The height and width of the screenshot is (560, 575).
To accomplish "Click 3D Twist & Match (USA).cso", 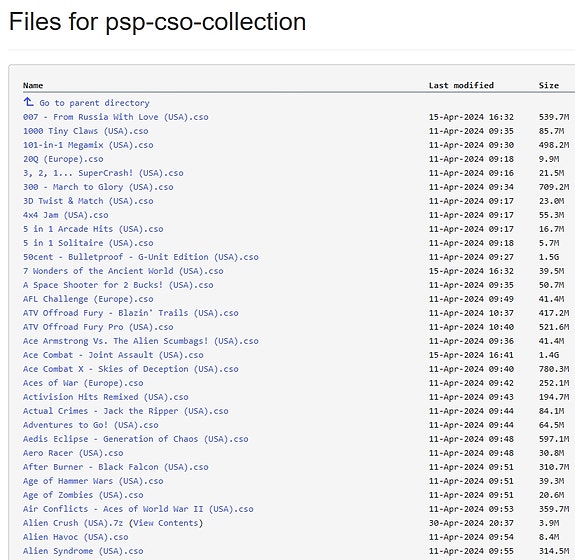I will tap(88, 201).
